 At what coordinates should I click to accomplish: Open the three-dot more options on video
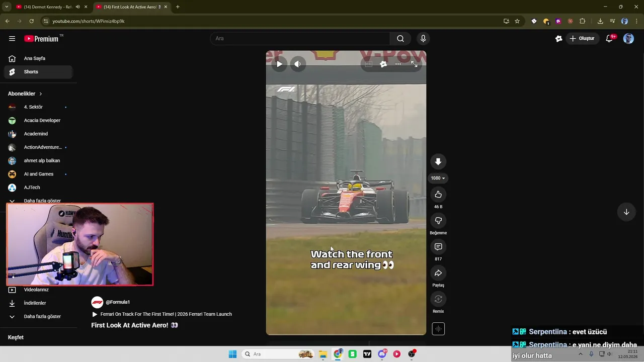[x=398, y=64]
